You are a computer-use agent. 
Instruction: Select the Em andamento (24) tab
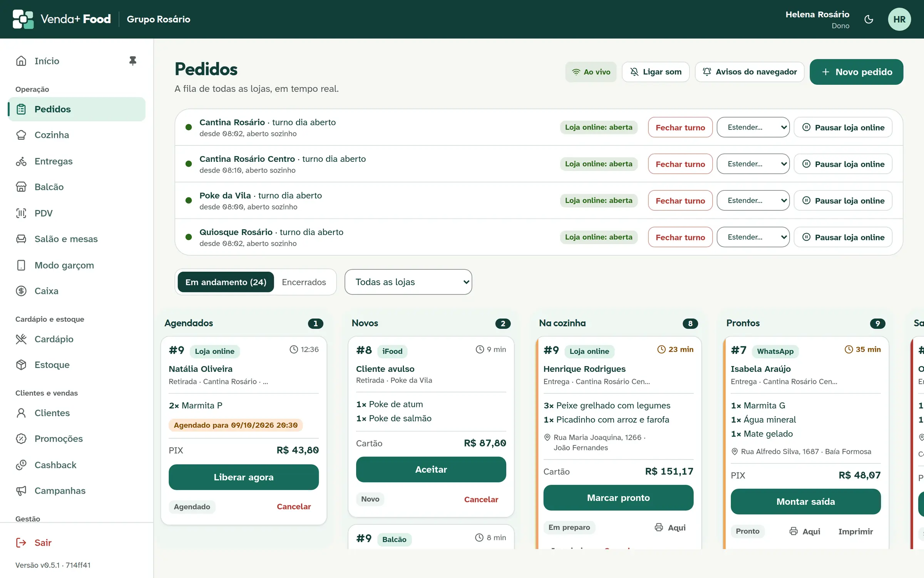click(226, 282)
